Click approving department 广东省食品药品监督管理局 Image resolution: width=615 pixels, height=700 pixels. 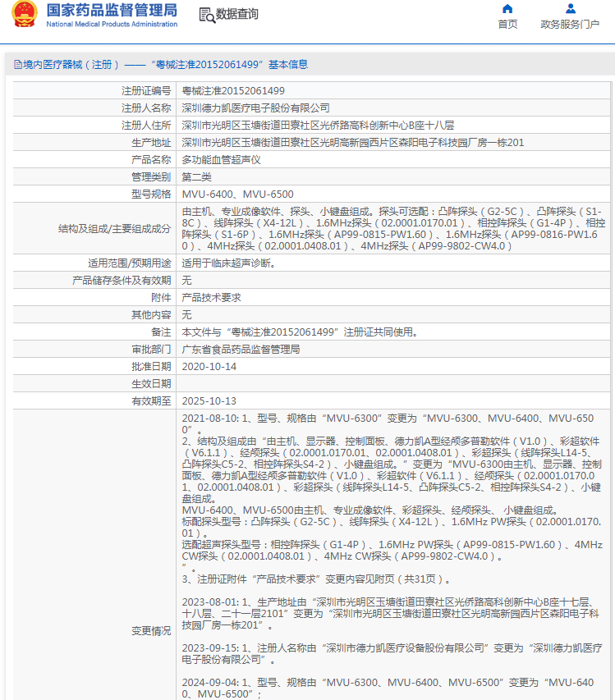[241, 350]
